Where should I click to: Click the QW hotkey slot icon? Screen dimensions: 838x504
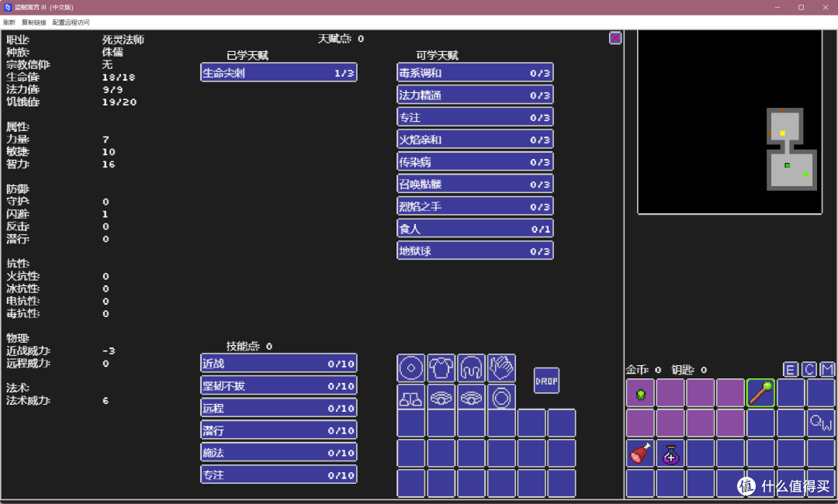tap(820, 423)
